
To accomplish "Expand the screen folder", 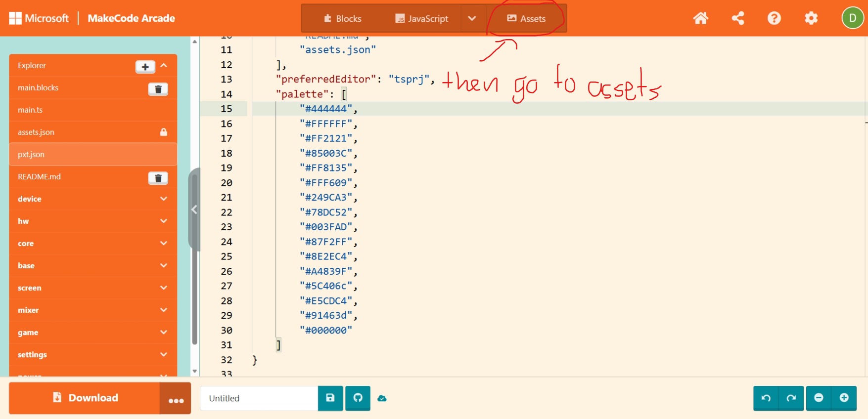I will (164, 288).
